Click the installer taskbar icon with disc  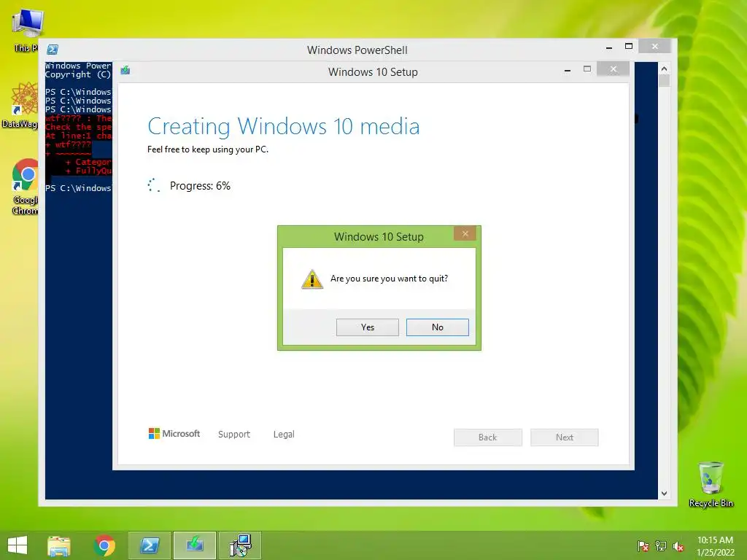pos(240,545)
